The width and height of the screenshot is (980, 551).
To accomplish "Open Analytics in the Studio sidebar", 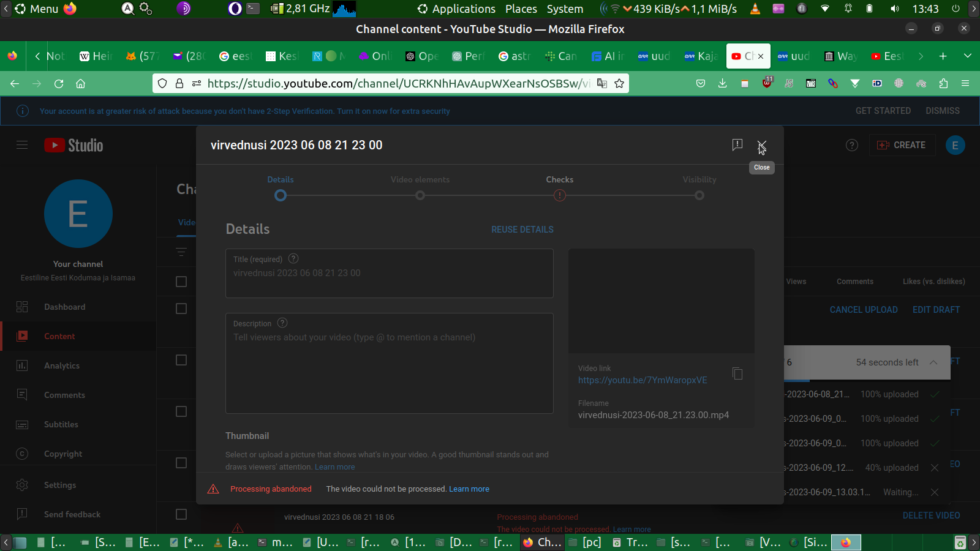I will tap(78, 365).
